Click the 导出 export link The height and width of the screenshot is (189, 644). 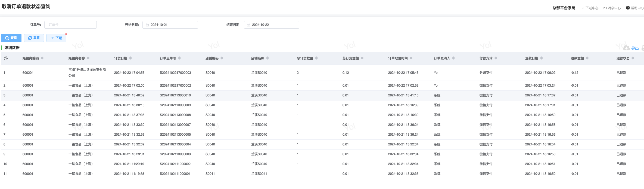(x=635, y=48)
